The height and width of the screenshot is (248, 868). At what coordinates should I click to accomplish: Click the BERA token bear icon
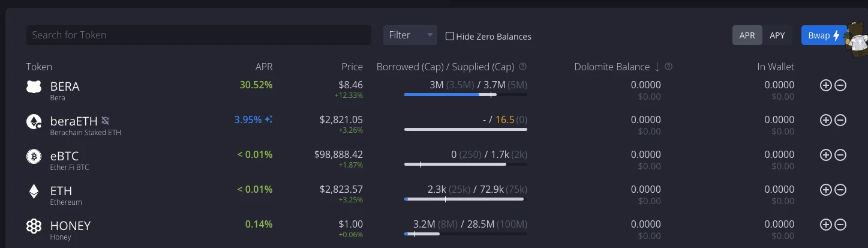(34, 86)
